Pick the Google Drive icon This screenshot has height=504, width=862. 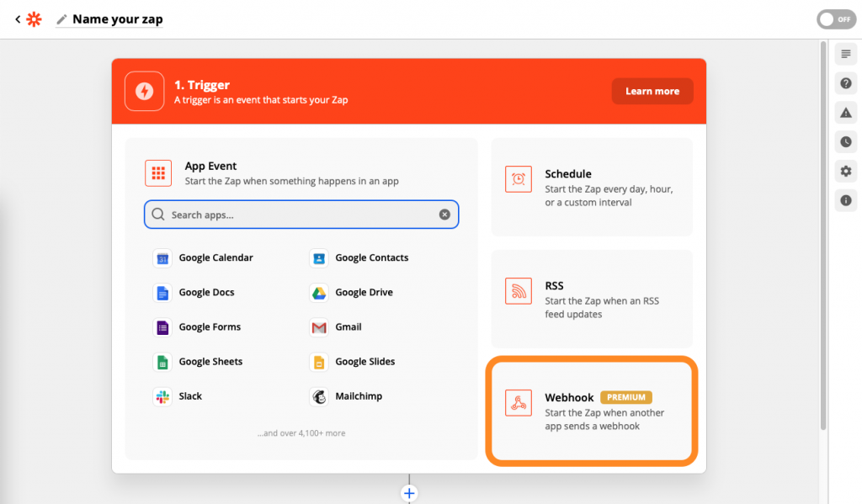(x=319, y=293)
